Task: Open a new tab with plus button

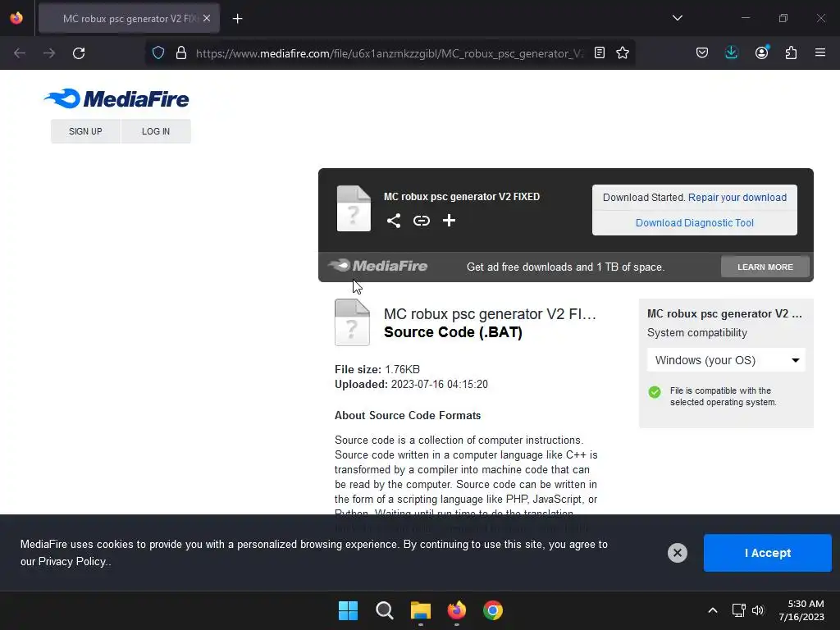Action: (237, 19)
